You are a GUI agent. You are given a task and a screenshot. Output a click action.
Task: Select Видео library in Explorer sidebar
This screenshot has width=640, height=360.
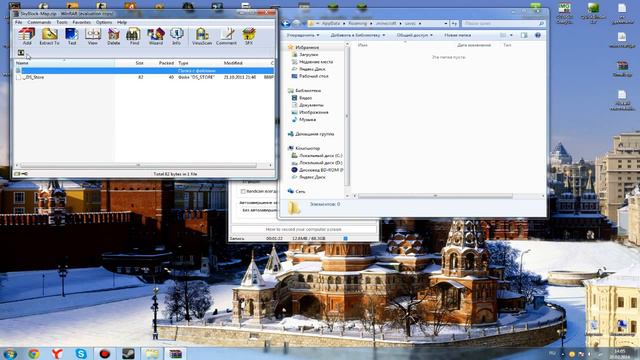(x=305, y=98)
